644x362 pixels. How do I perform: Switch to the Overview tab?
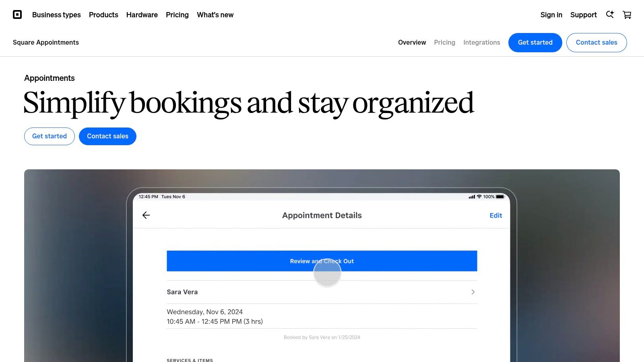(x=412, y=42)
